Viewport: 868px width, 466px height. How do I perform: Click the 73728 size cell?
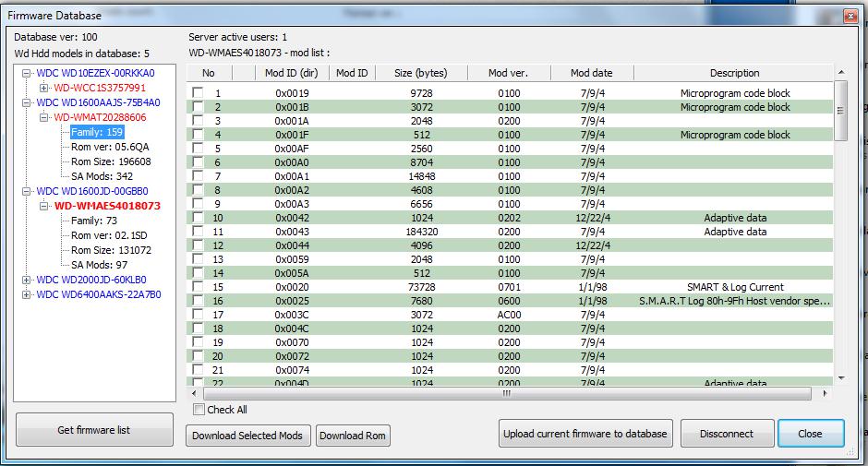click(x=422, y=287)
